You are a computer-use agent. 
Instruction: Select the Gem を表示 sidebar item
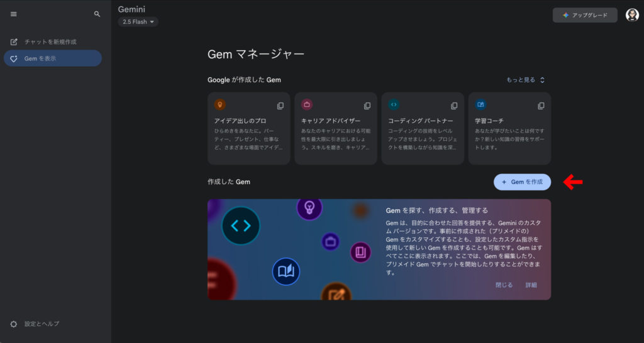click(x=53, y=58)
